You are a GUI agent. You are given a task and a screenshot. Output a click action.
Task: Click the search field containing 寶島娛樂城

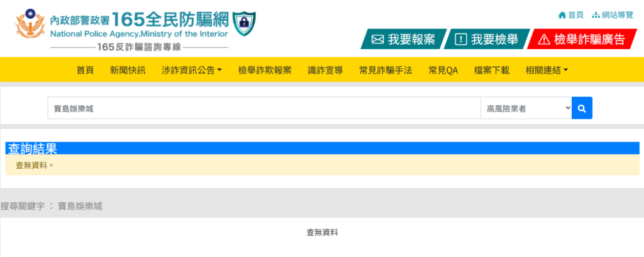264,108
